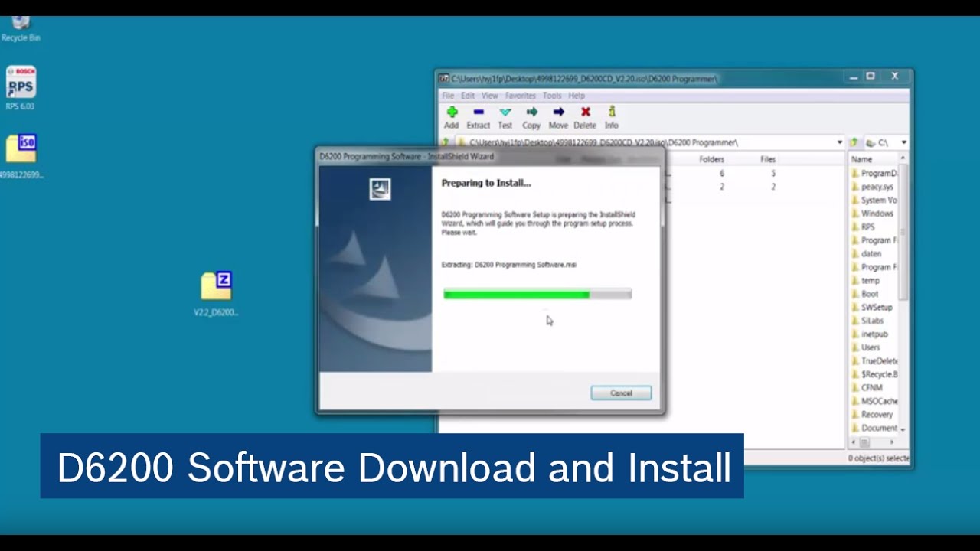
Task: Click the up-folder icon beside the D6200 Programmer path
Action: 445,142
